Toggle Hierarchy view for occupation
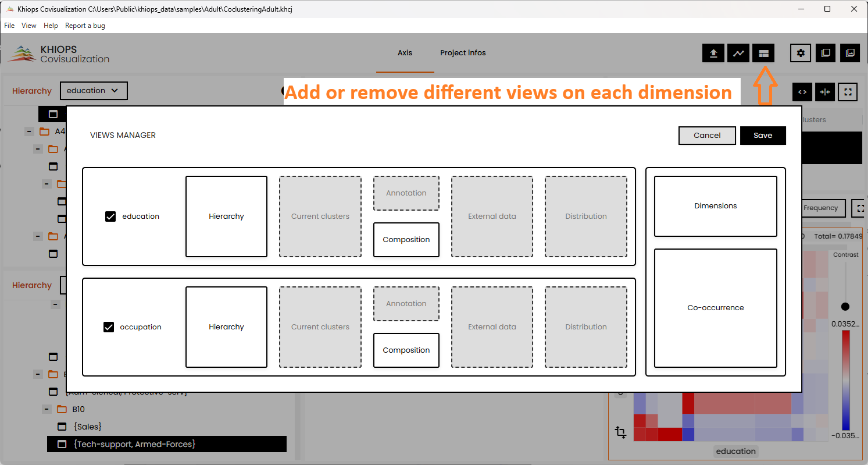Screen dimensions: 868x465 [226, 327]
